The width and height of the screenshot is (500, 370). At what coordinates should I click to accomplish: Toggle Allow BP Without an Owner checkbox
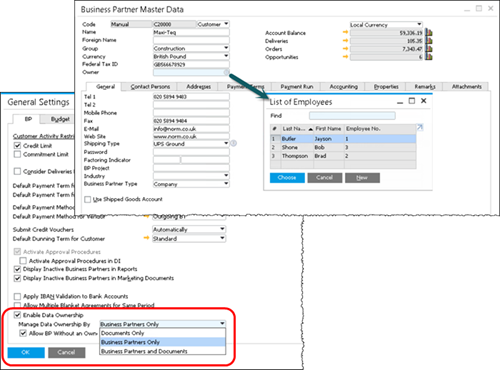23,333
